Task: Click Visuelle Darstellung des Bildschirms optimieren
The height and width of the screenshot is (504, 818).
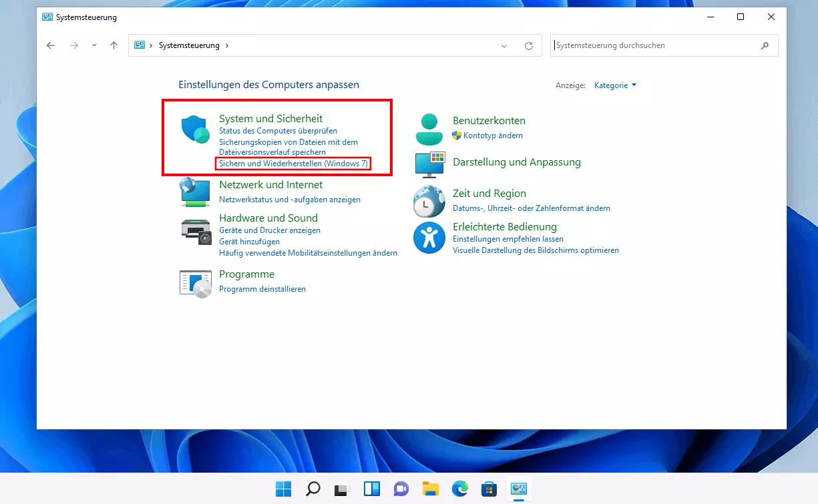Action: [536, 250]
